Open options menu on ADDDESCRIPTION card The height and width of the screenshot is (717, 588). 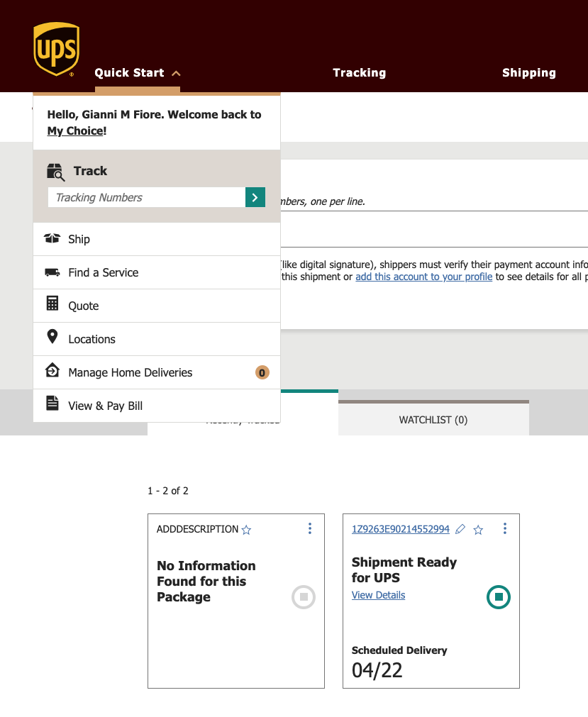click(310, 528)
